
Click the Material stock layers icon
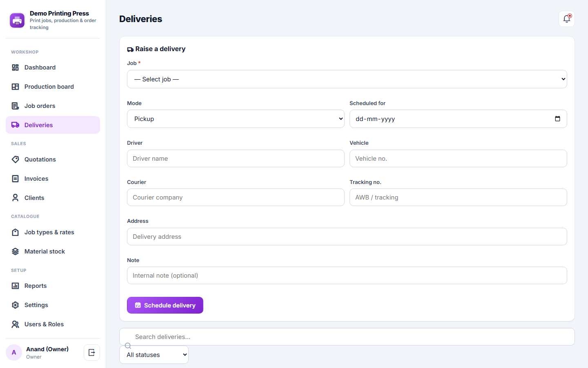[x=16, y=251]
